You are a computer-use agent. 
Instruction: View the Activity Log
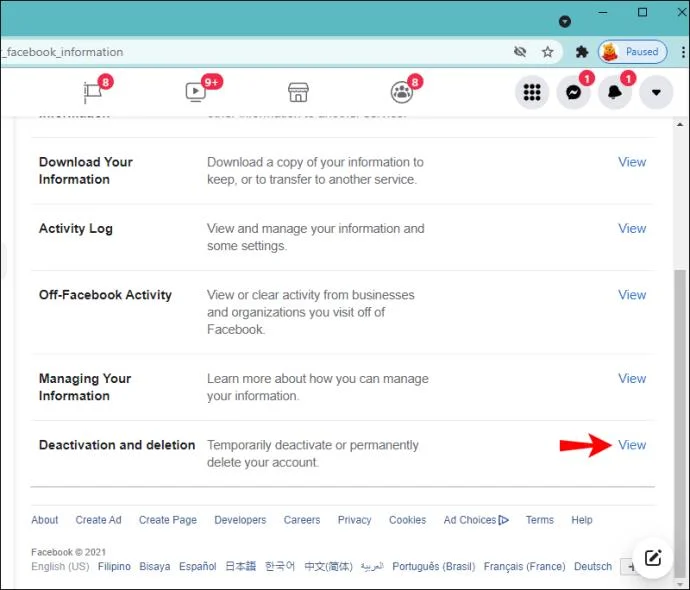632,228
